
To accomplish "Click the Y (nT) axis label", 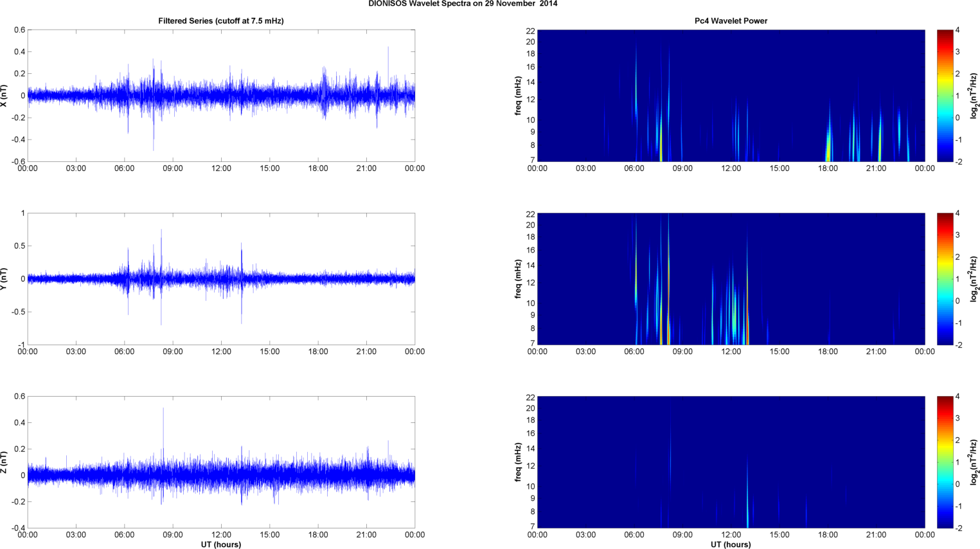I will 4,279.
